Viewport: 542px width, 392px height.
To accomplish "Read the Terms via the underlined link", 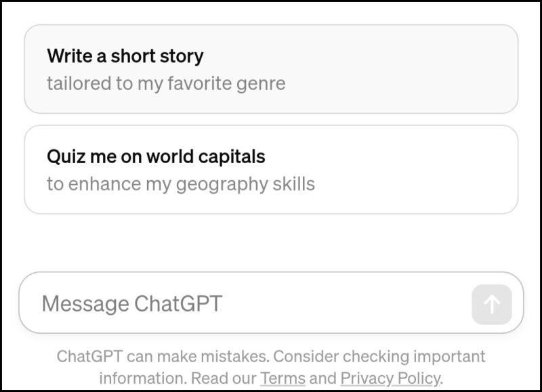I will pos(283,377).
